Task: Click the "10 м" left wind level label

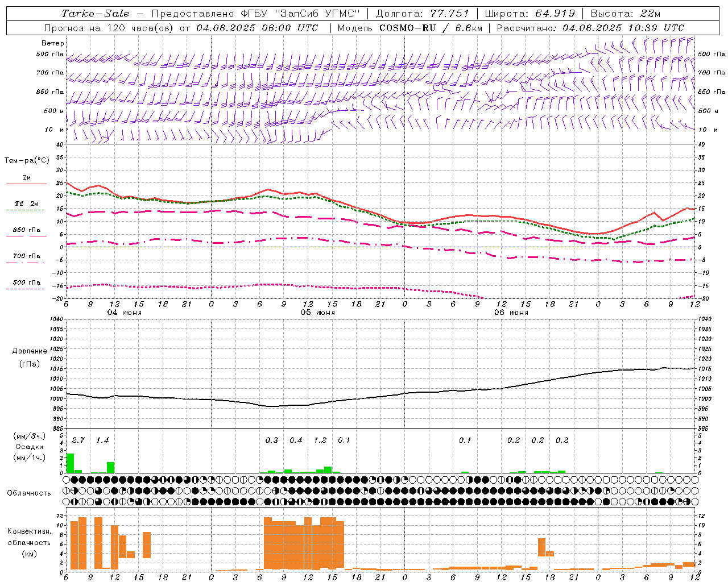Action: tap(54, 130)
